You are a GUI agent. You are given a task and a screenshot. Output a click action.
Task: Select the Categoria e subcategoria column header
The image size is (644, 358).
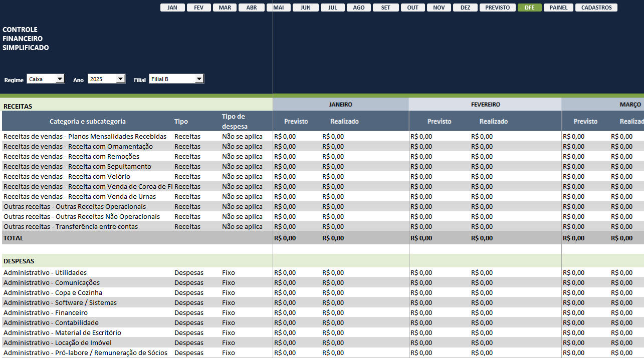click(88, 121)
